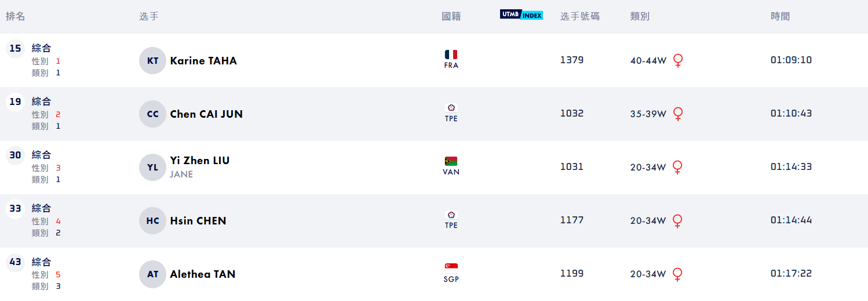Click rank badge 15 in first row

point(15,49)
